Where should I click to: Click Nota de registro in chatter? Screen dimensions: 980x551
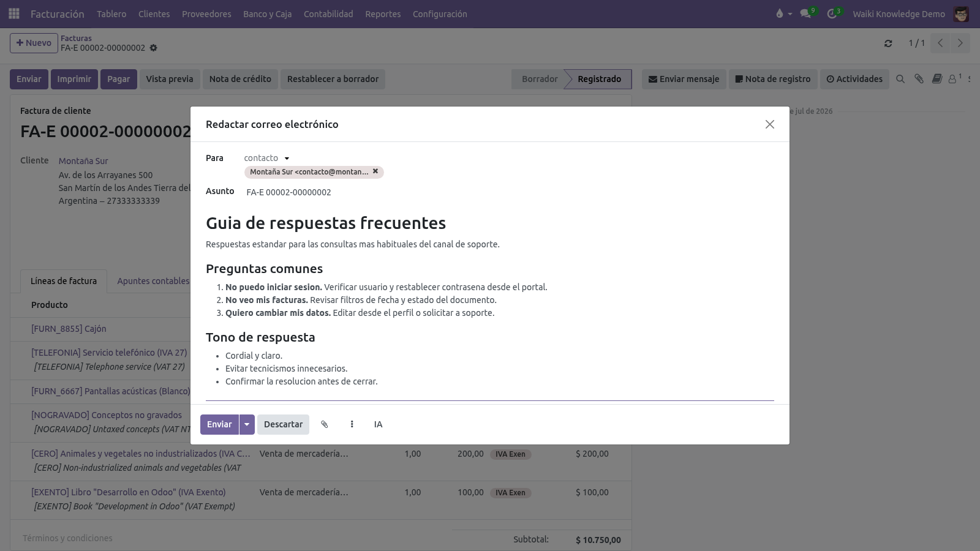click(x=773, y=79)
